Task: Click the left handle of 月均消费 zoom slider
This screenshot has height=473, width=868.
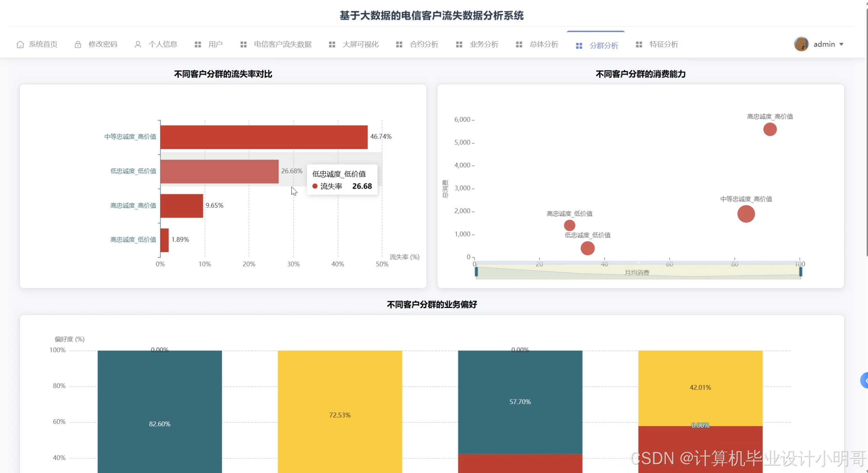Action: click(x=476, y=272)
